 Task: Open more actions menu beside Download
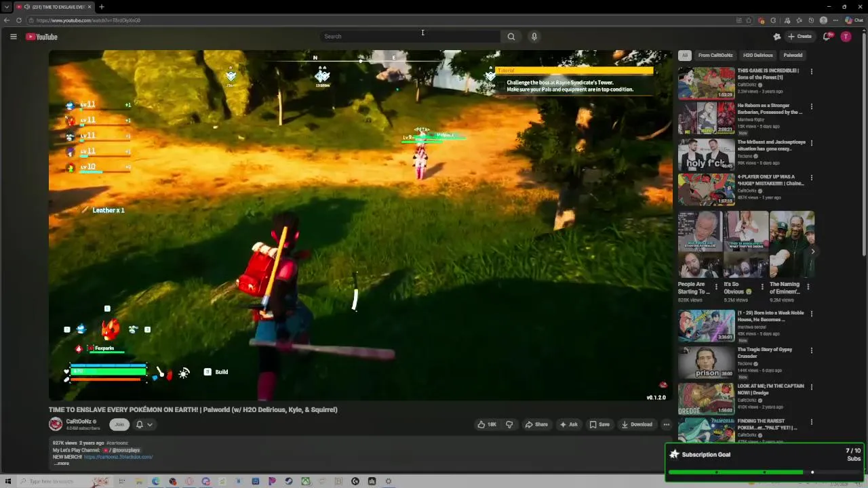click(x=667, y=424)
